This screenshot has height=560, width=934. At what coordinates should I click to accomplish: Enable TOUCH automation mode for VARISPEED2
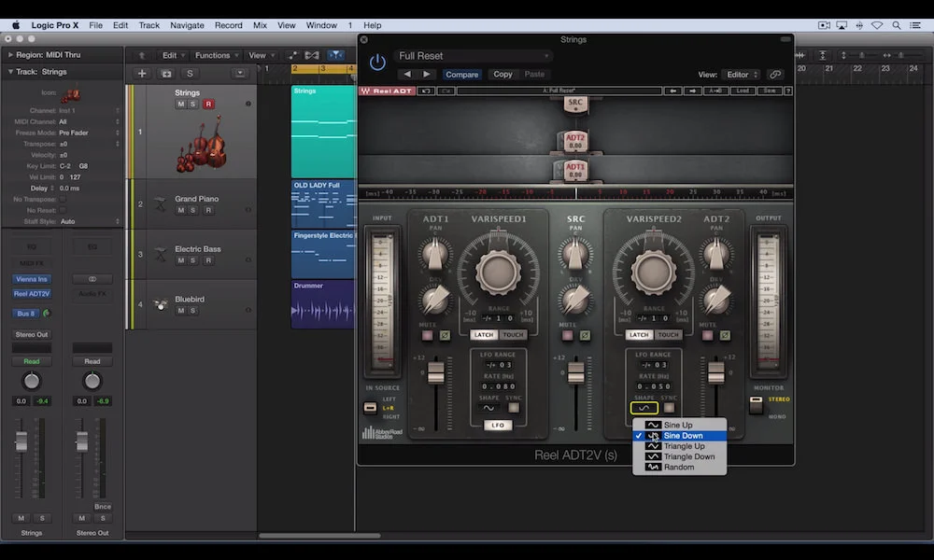[668, 333]
